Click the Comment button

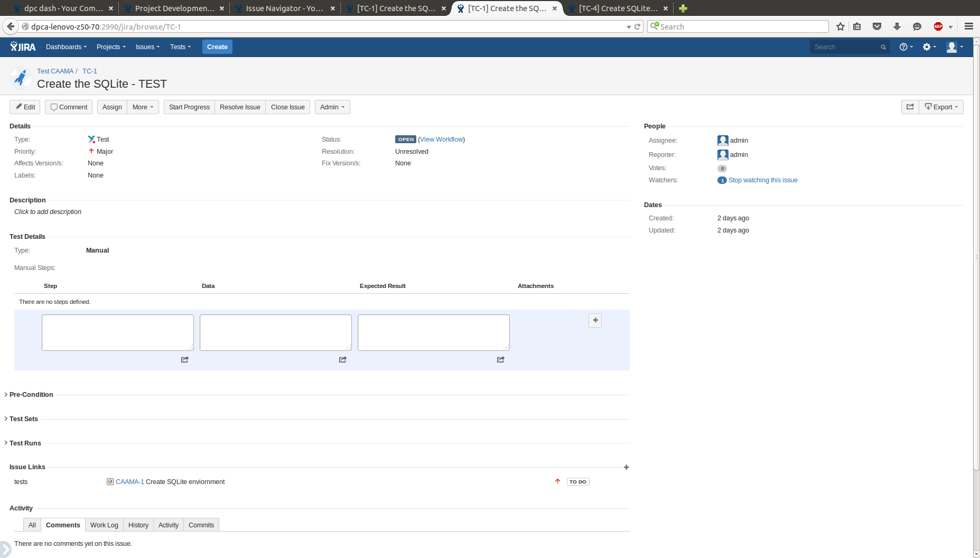[x=69, y=107]
